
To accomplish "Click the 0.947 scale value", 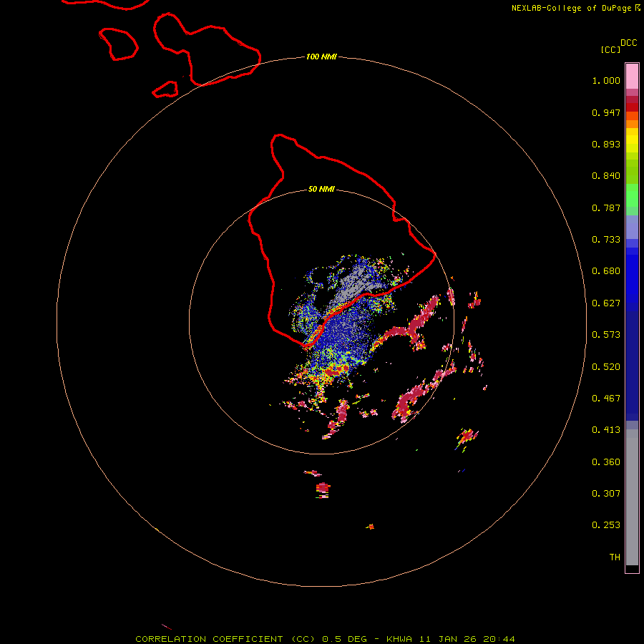I will coord(606,112).
